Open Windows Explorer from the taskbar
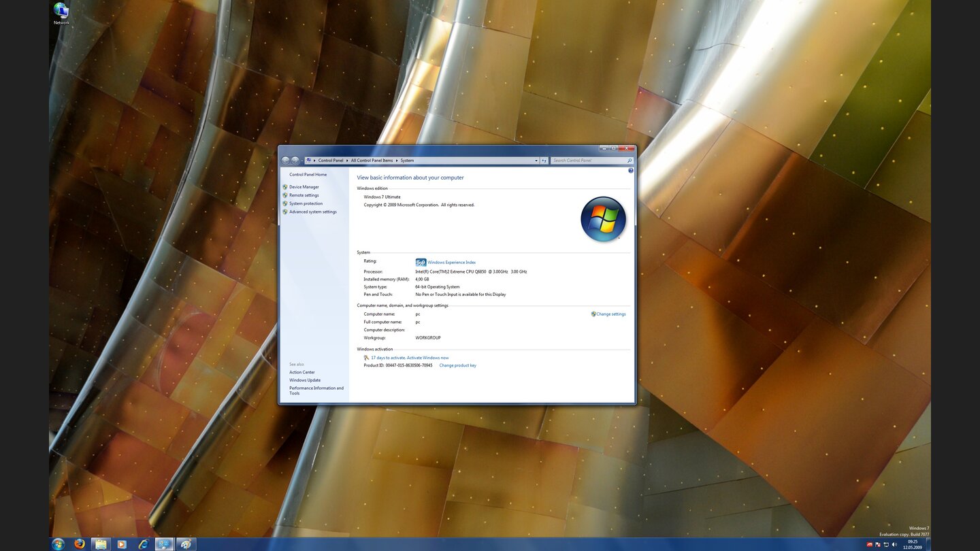 click(x=101, y=544)
